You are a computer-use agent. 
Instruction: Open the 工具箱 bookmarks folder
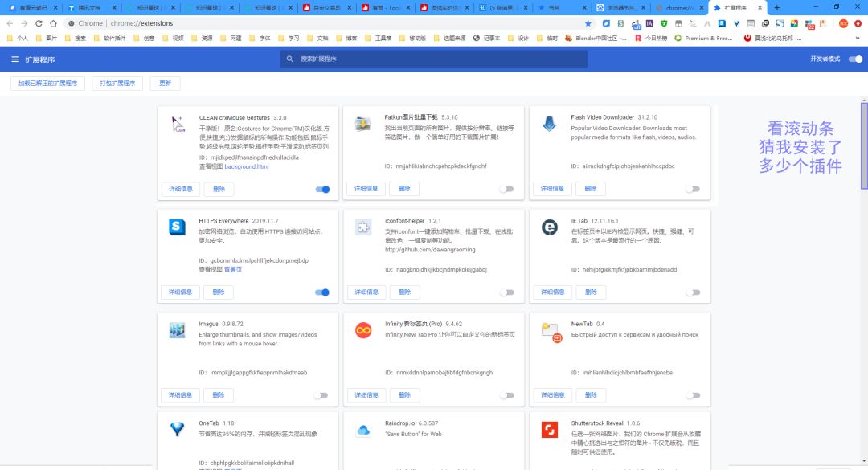378,39
